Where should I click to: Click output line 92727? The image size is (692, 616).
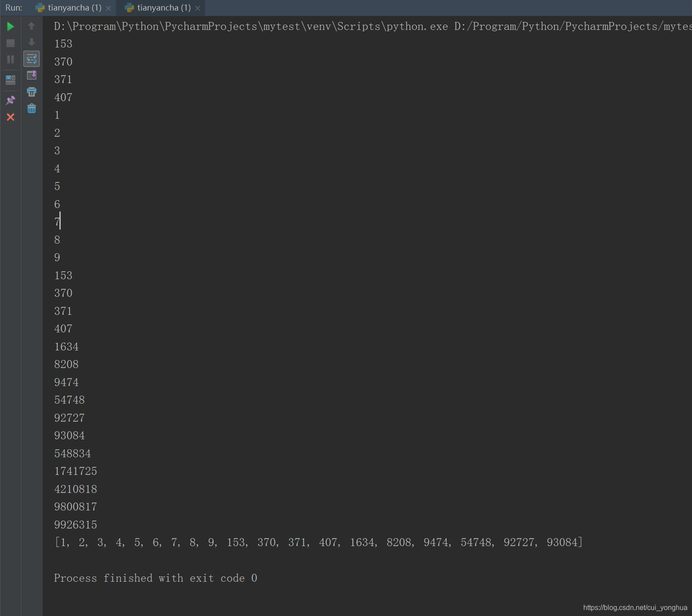pos(70,418)
